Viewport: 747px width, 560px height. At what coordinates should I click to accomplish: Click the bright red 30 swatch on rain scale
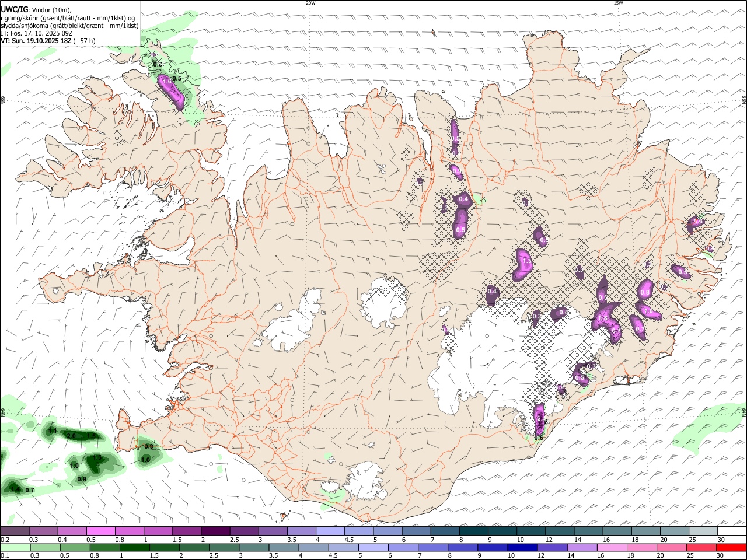tap(732, 548)
